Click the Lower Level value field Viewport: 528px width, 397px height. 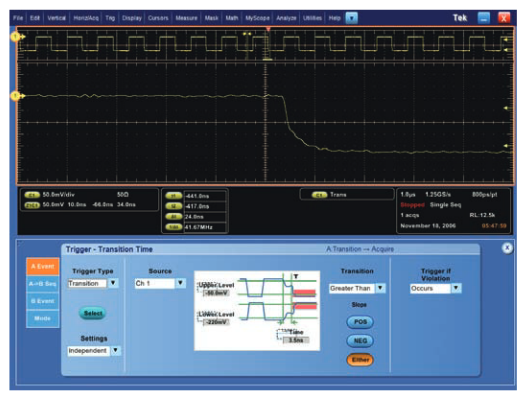pos(216,322)
